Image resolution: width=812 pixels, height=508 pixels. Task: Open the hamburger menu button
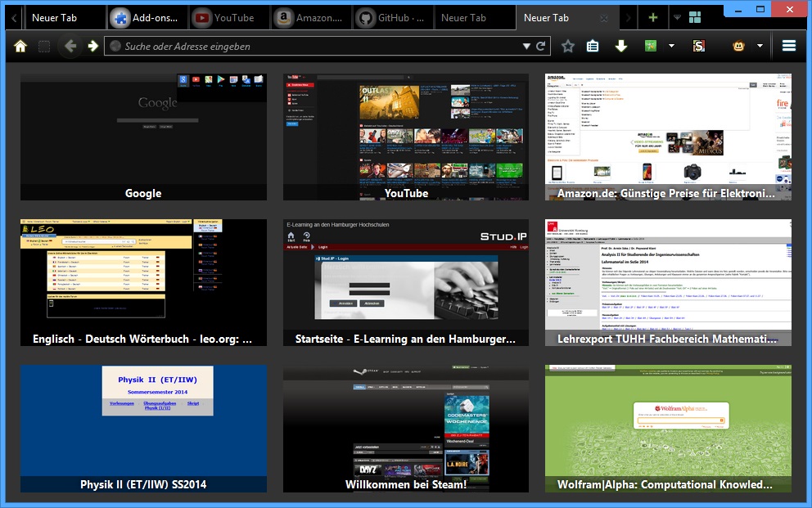click(x=789, y=46)
